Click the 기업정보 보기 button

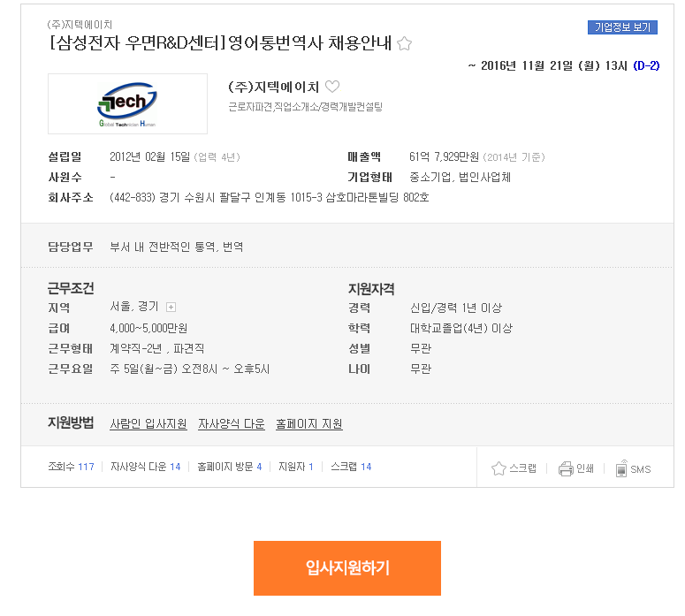click(622, 27)
